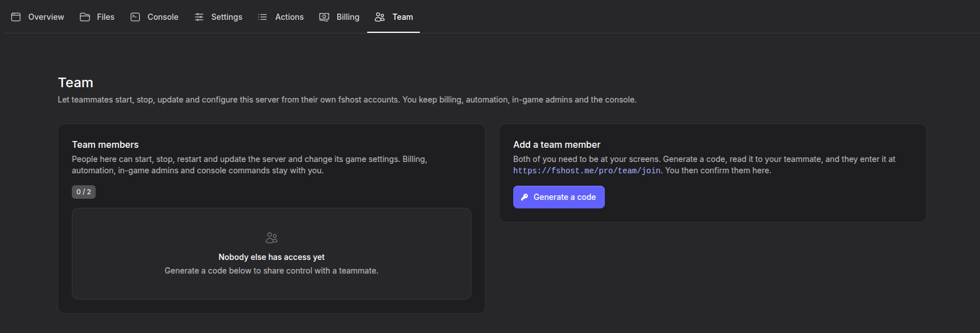Image resolution: width=980 pixels, height=333 pixels.
Task: Click the Settings sliders icon
Action: [199, 17]
